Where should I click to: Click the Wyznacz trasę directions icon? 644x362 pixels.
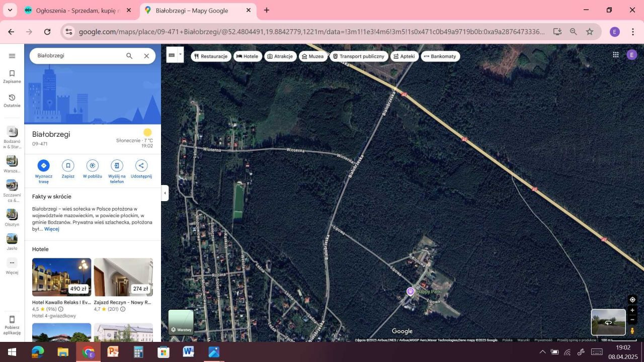(x=43, y=165)
